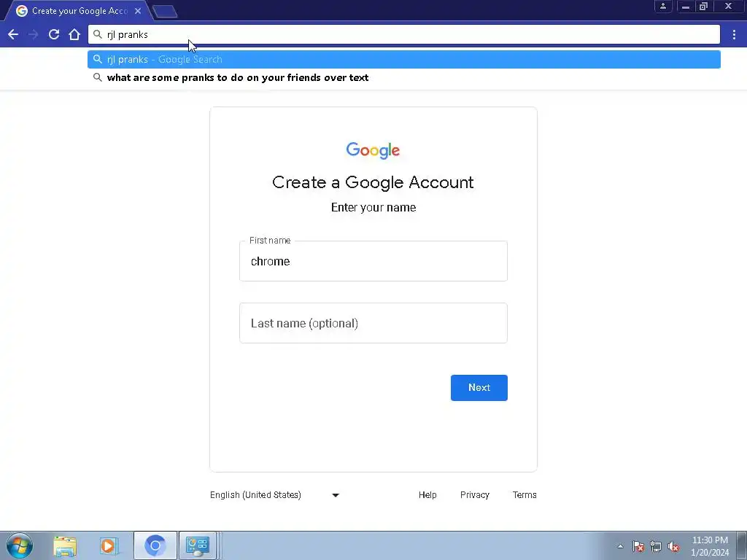Open Windows Explorer from the taskbar

[x=65, y=545]
